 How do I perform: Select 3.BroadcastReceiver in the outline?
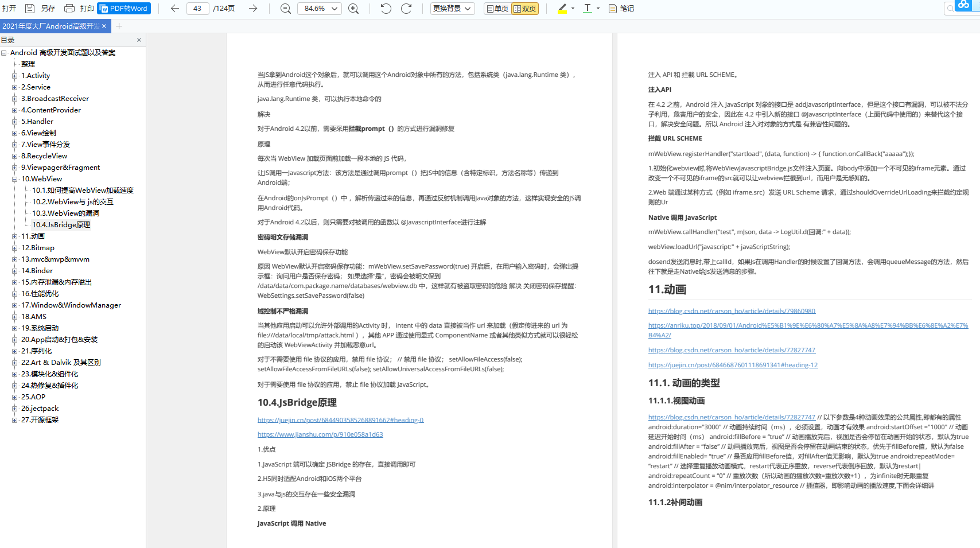[x=55, y=99]
